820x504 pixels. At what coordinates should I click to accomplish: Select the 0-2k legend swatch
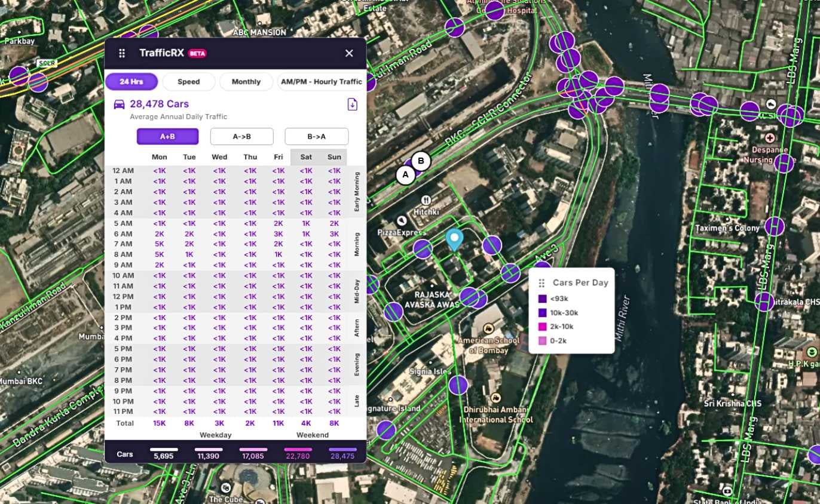(x=543, y=340)
